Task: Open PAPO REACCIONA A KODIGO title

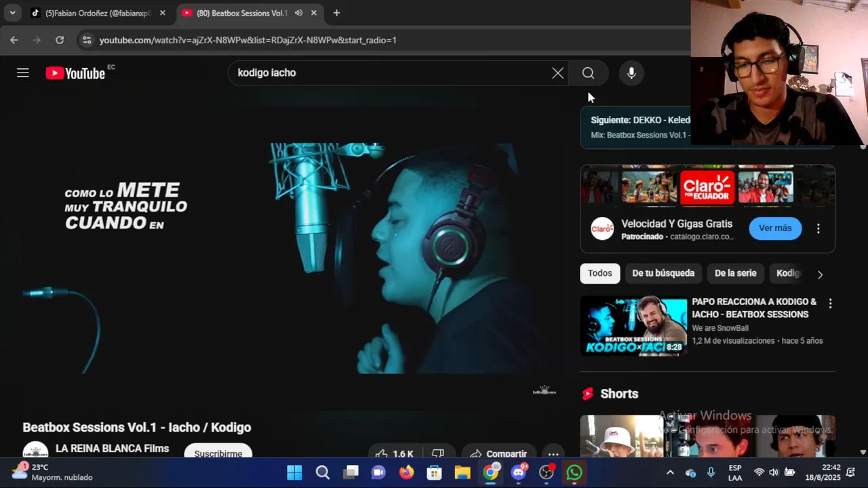Action: [754, 308]
